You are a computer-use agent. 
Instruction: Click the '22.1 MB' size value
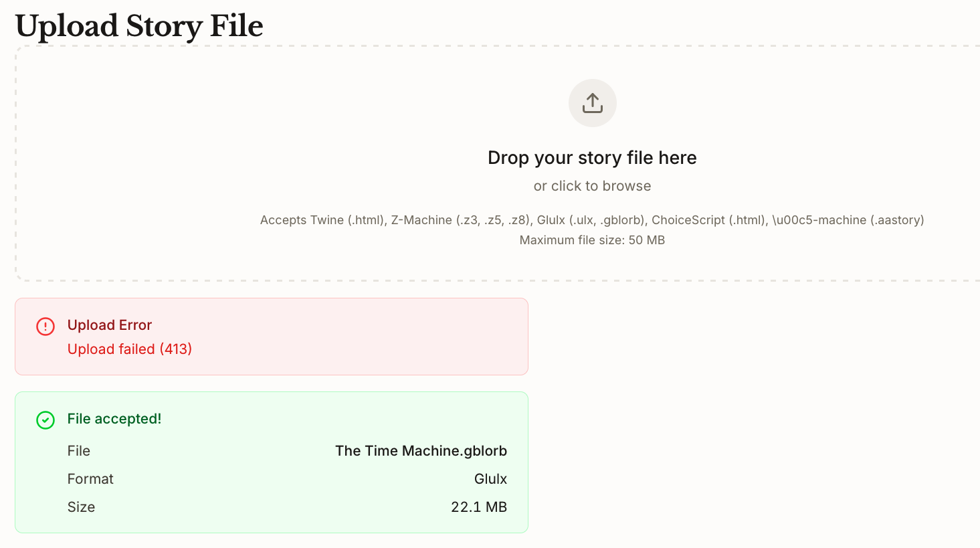click(x=478, y=507)
